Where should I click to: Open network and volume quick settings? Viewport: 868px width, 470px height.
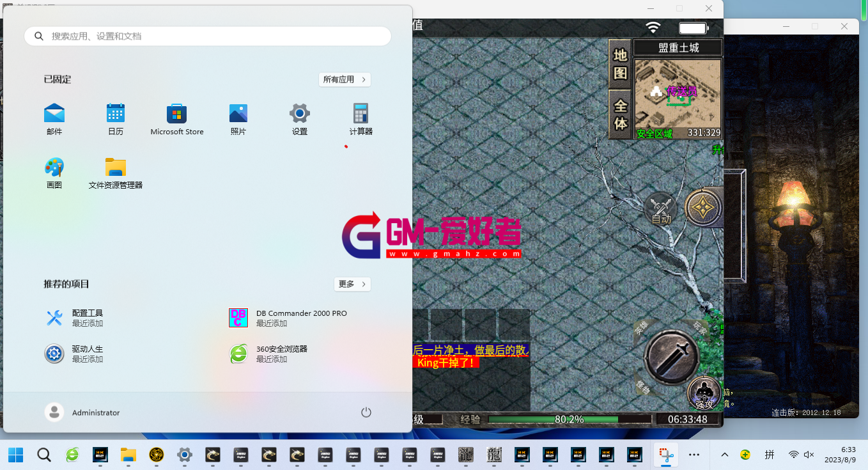[x=801, y=455]
